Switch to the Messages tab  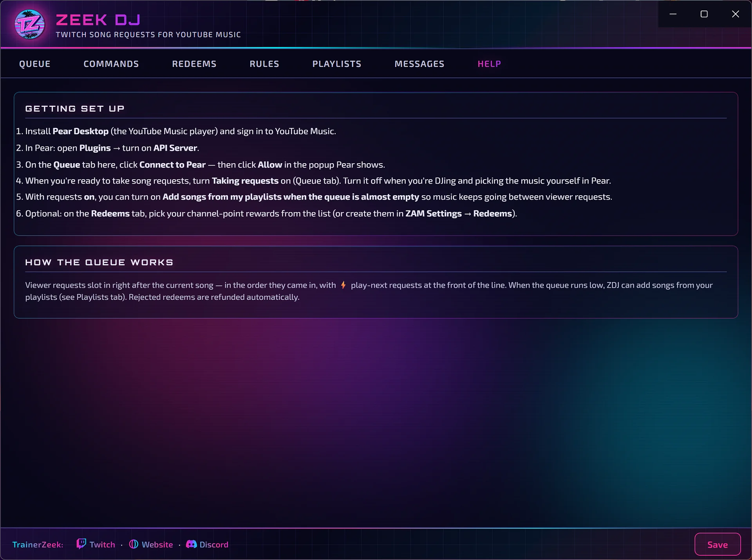point(419,64)
